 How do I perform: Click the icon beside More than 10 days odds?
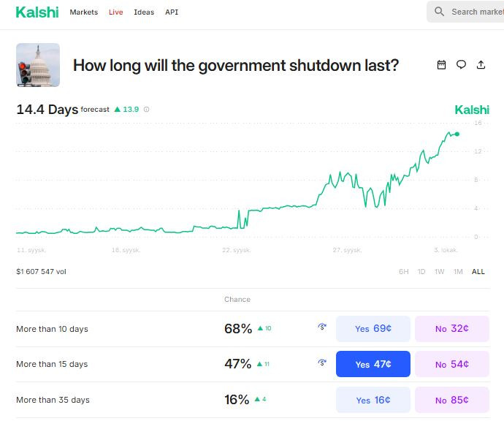322,327
